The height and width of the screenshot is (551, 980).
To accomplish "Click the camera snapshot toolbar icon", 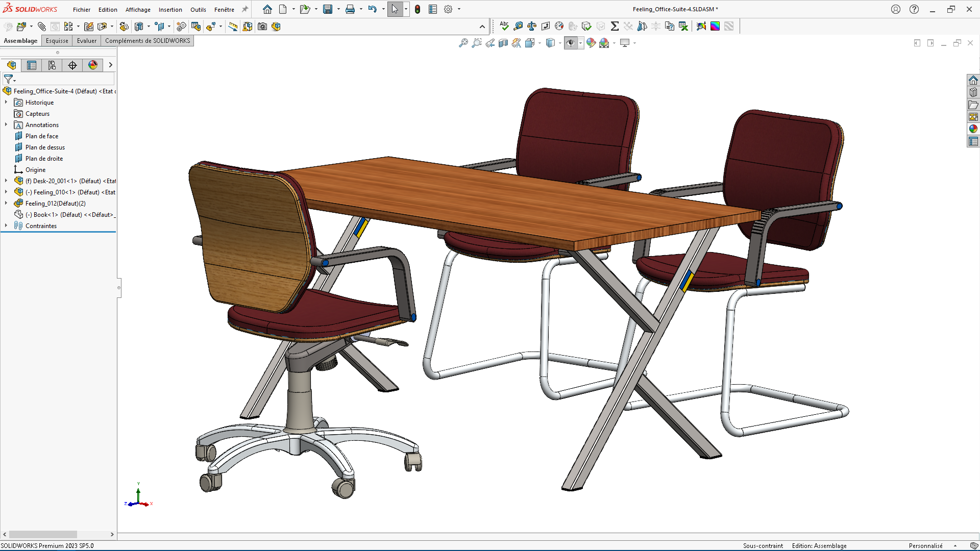I will tap(262, 27).
